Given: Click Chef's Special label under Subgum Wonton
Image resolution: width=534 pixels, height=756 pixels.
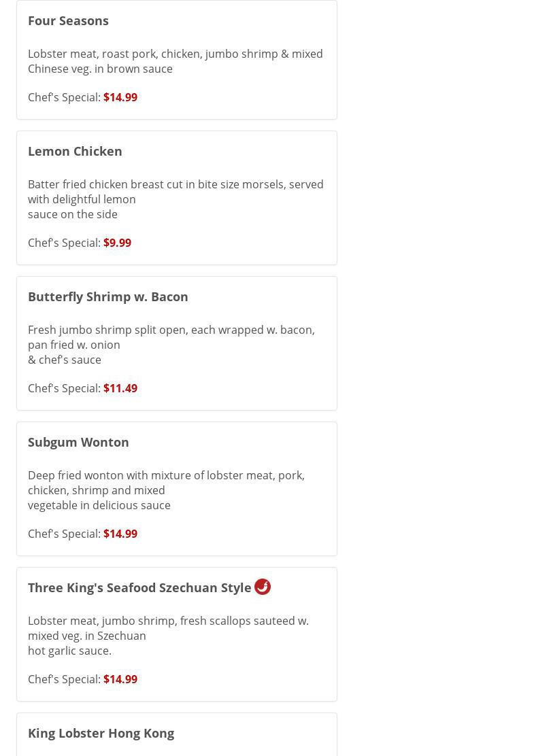Looking at the screenshot, I should coord(64,534).
